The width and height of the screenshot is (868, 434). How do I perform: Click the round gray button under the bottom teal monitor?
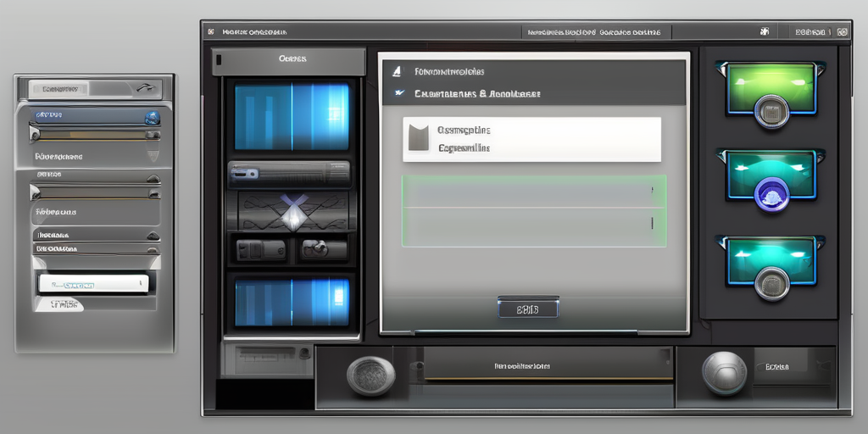coord(771,284)
